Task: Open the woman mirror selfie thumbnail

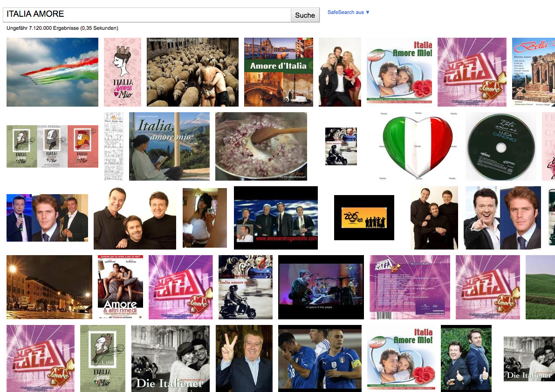Action: coord(205,218)
